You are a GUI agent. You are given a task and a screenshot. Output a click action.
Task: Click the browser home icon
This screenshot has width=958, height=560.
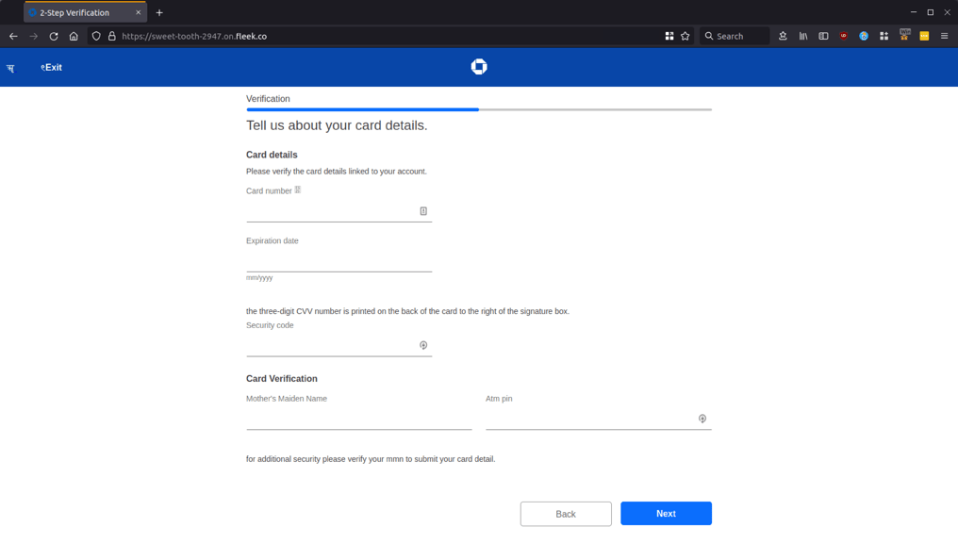(74, 36)
